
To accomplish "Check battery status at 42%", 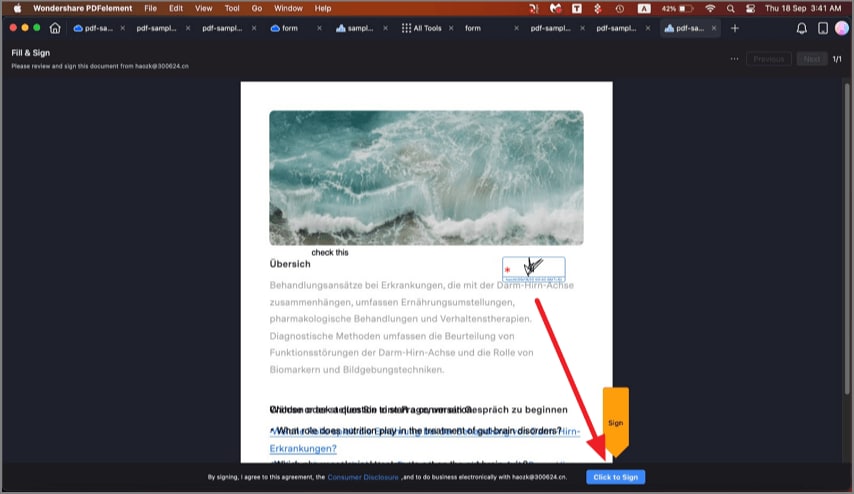I will tap(677, 8).
